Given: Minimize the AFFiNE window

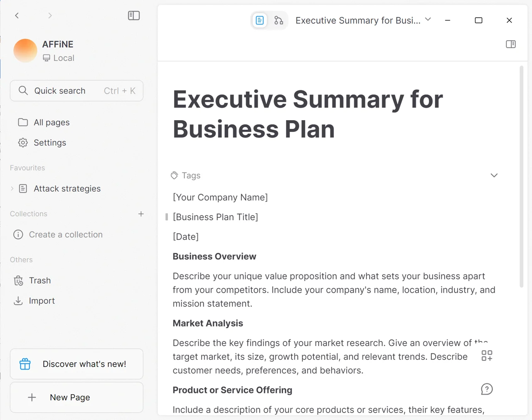Looking at the screenshot, I should coord(448,20).
